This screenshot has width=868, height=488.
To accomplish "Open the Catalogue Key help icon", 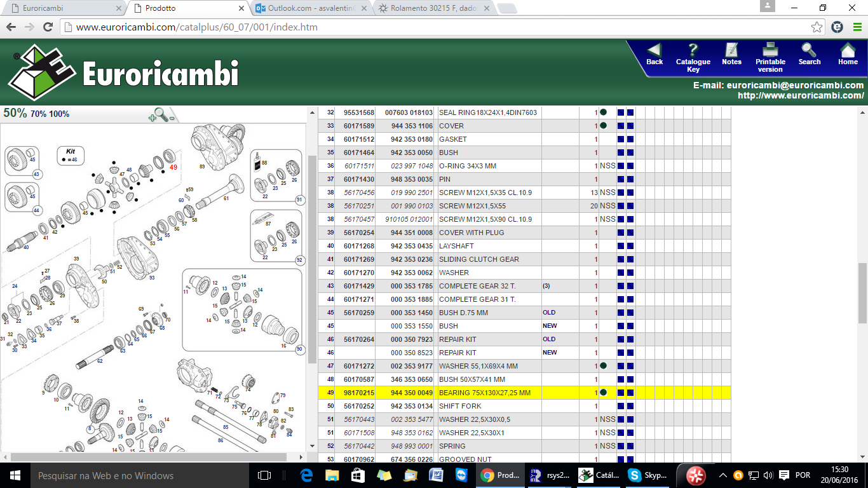I will tap(693, 50).
